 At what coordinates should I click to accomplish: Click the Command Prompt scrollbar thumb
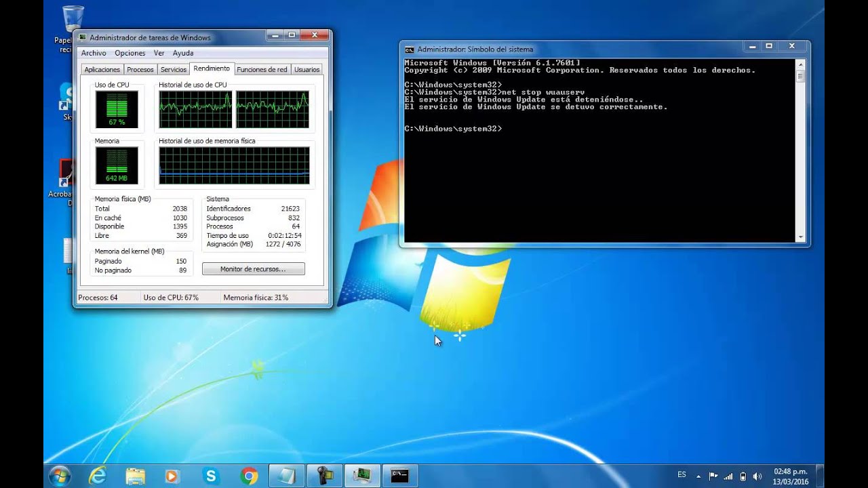tap(801, 76)
